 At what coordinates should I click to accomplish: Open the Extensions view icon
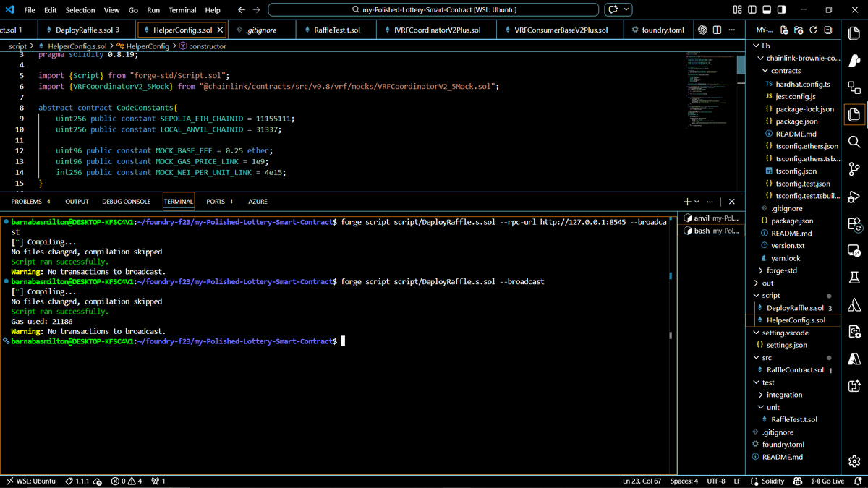tap(854, 224)
